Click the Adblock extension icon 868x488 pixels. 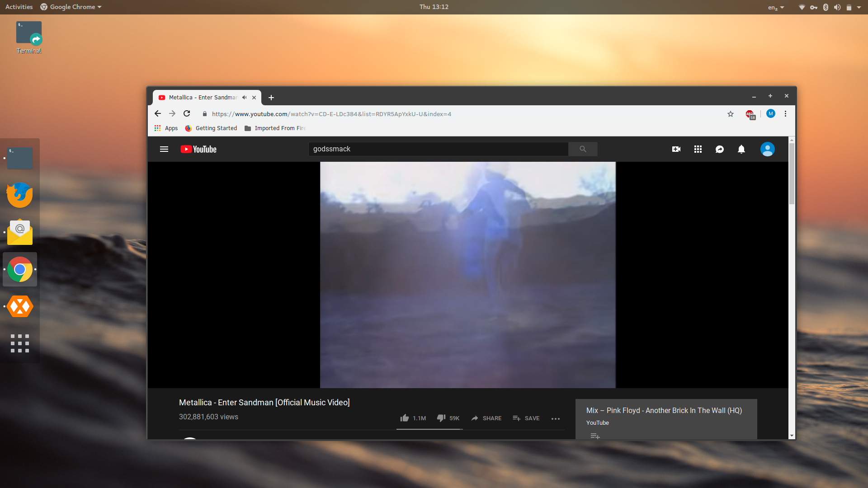click(750, 114)
